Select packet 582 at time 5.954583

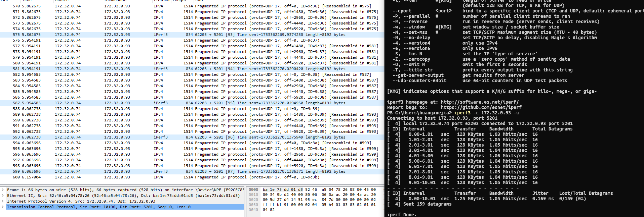[x=192, y=74]
